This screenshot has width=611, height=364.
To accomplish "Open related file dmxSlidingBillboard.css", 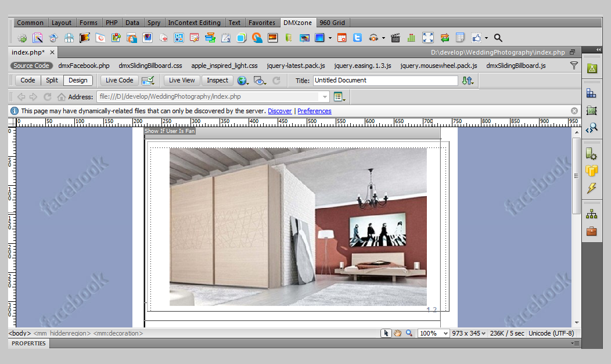I will tap(150, 66).
